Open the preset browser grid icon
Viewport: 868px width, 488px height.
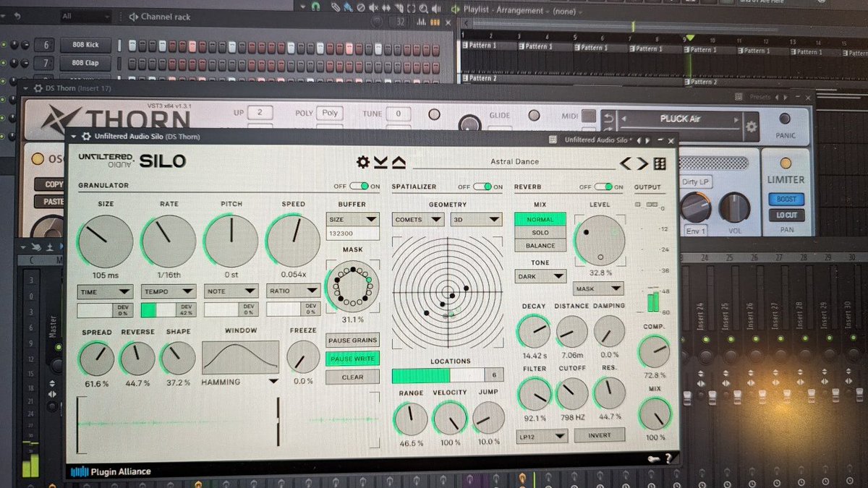click(660, 163)
